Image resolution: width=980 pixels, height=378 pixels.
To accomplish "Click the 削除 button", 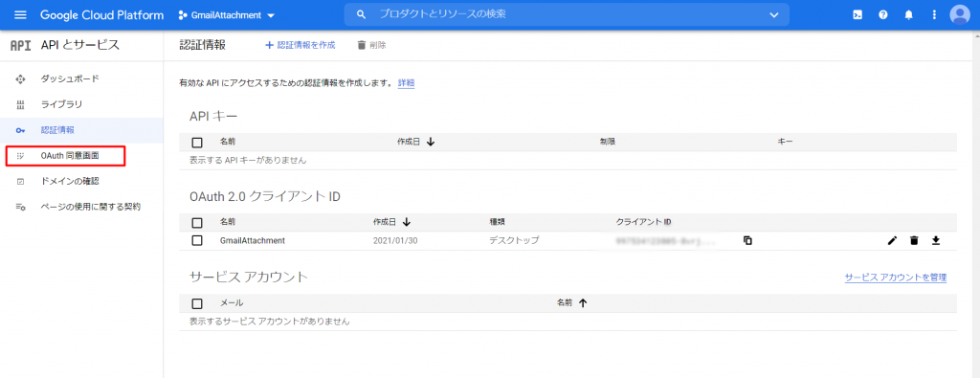I will pyautogui.click(x=371, y=45).
